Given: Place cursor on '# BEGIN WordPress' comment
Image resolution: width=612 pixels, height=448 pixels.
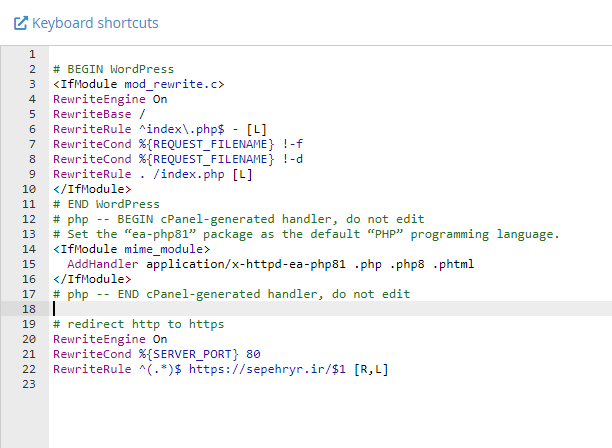Looking at the screenshot, I should pos(114,69).
